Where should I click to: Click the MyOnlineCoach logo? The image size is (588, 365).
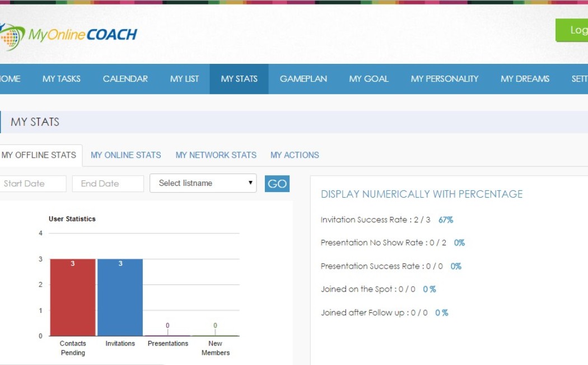click(68, 35)
